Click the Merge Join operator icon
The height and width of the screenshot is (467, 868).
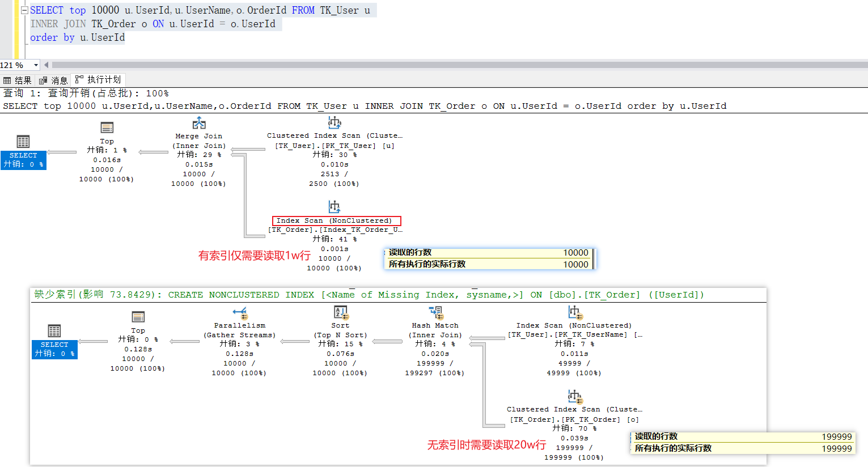pos(199,123)
